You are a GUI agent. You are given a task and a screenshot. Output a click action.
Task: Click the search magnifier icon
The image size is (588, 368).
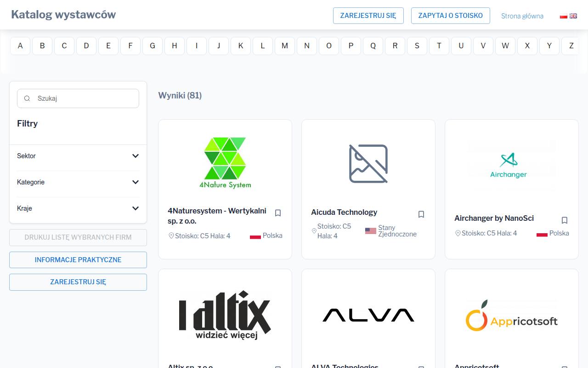[27, 98]
